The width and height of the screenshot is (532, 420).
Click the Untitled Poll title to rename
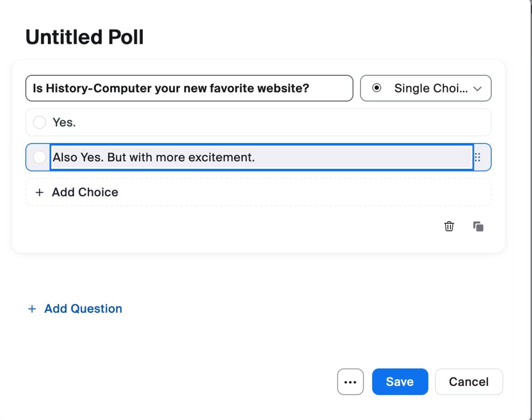coord(85,37)
